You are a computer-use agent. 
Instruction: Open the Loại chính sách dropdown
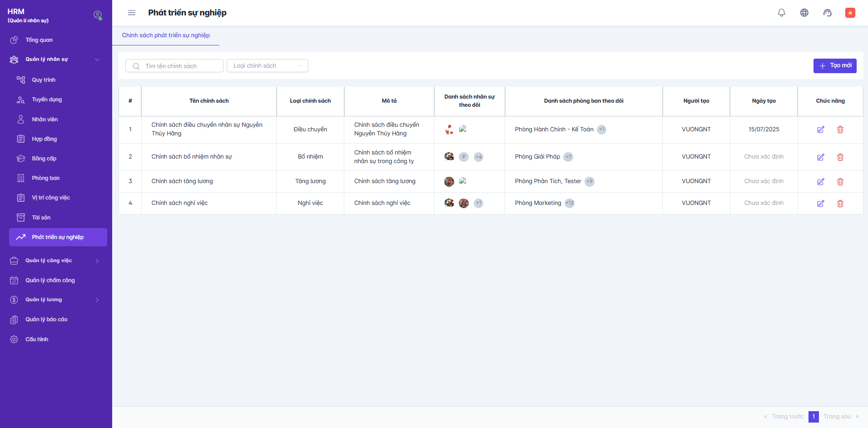(267, 66)
